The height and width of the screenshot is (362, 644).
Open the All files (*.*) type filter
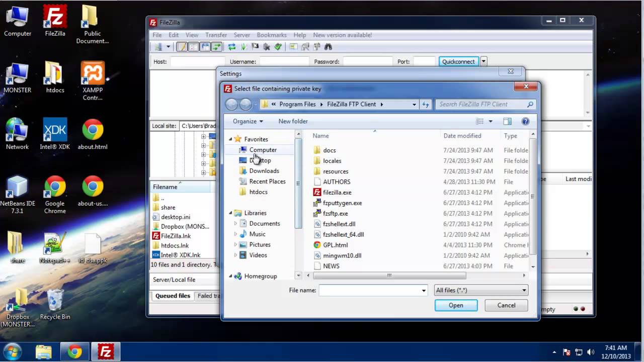click(x=481, y=290)
